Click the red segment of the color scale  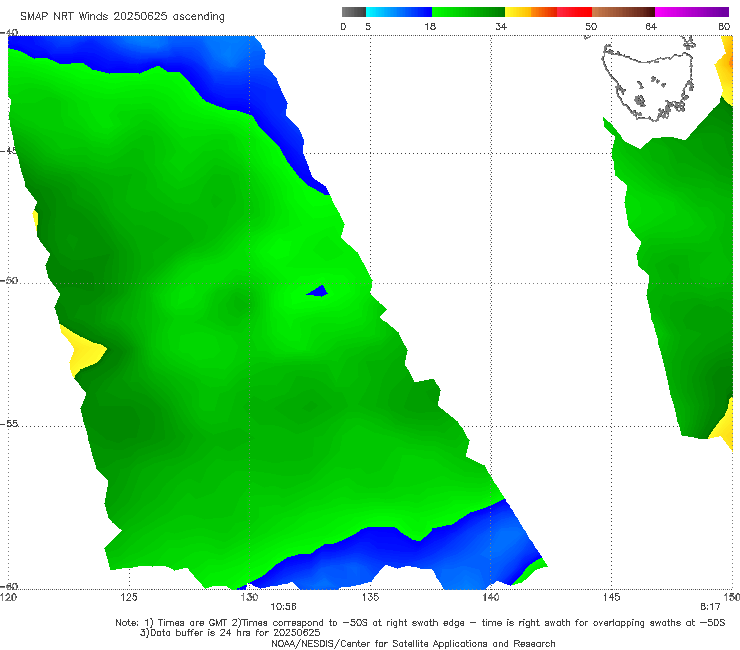click(574, 12)
